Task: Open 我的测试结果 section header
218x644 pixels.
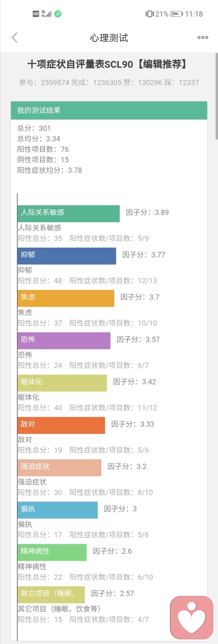Action: click(109, 110)
